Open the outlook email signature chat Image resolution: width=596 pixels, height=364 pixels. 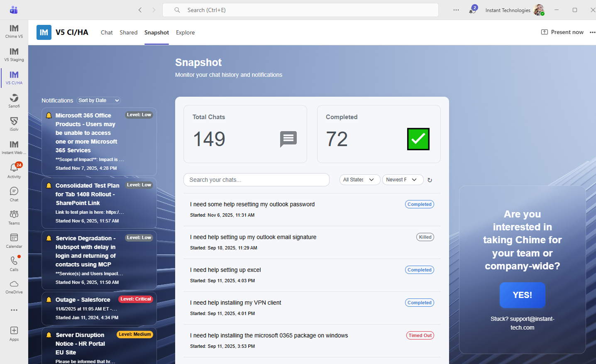[x=312, y=242]
